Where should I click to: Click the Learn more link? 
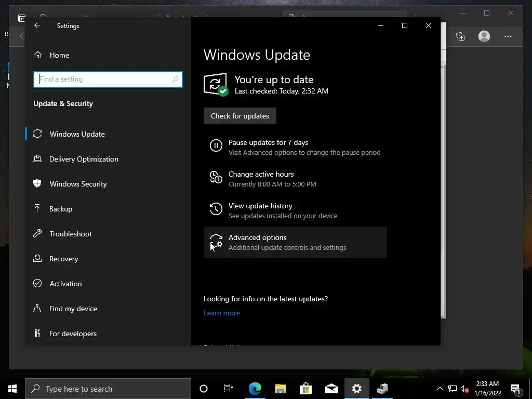pyautogui.click(x=221, y=313)
